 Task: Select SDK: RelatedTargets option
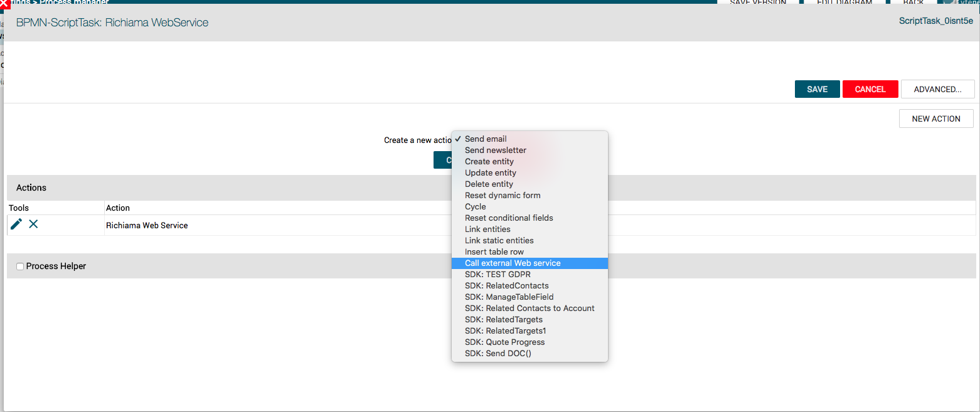530,320
